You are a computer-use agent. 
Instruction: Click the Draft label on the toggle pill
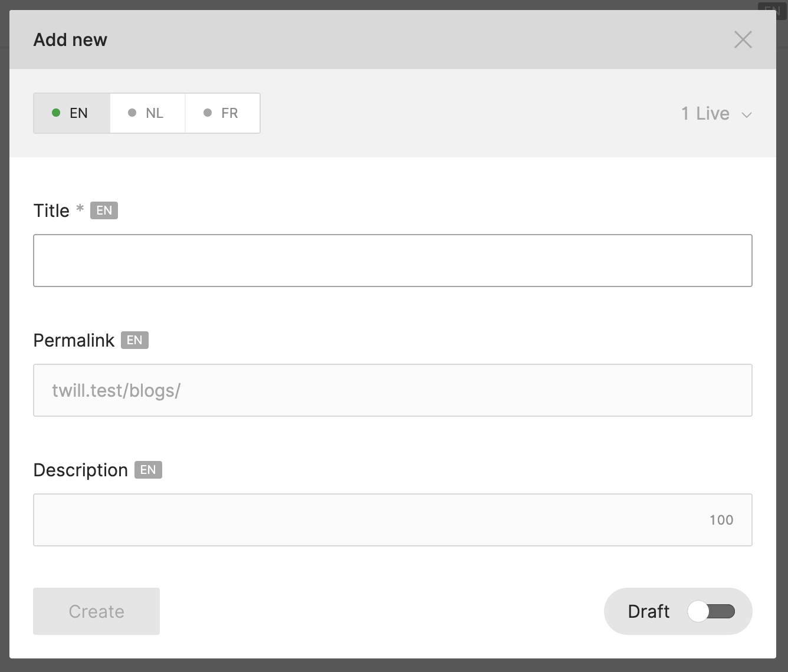(649, 611)
